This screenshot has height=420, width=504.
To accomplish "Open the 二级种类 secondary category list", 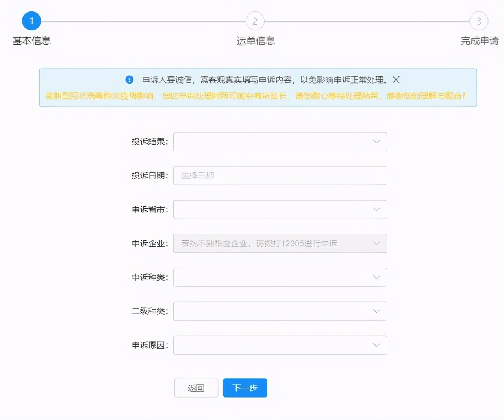I will (x=280, y=311).
